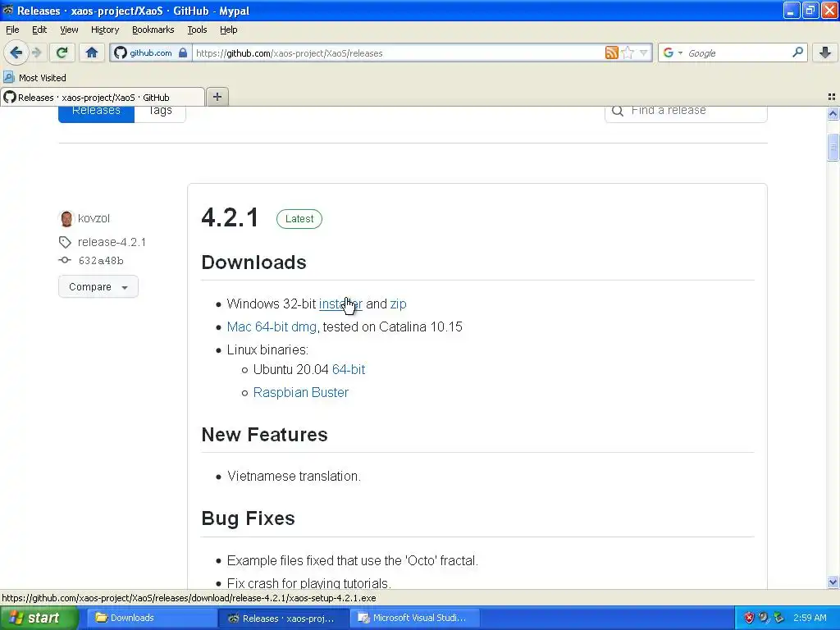
Task: Click the vertical scrollbar thumb
Action: tap(833, 147)
